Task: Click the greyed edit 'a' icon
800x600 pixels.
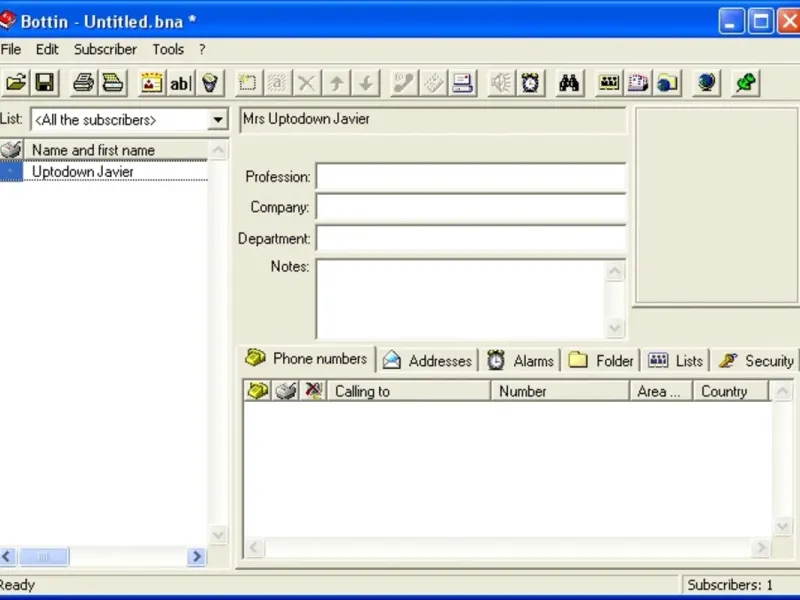Action: pyautogui.click(x=277, y=83)
